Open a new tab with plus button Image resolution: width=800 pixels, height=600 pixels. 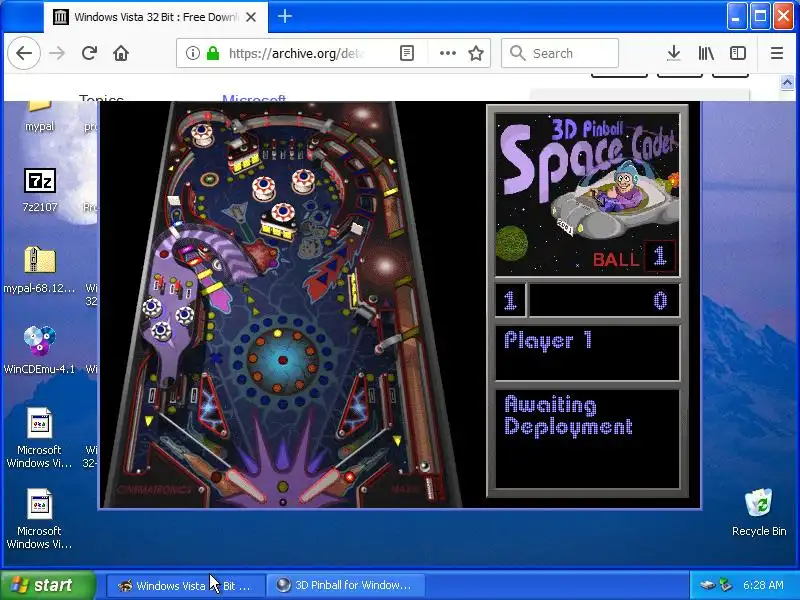click(x=285, y=16)
